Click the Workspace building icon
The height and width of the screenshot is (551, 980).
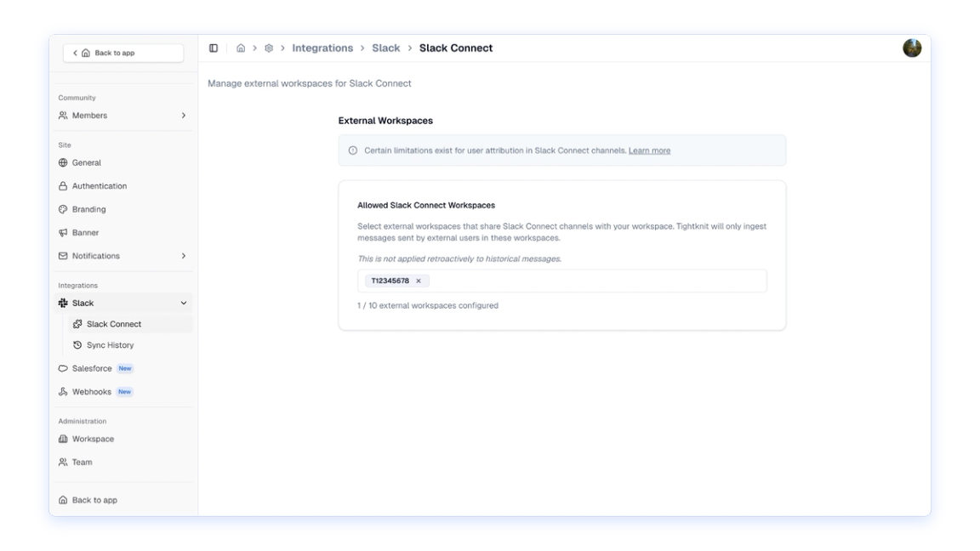coord(63,439)
